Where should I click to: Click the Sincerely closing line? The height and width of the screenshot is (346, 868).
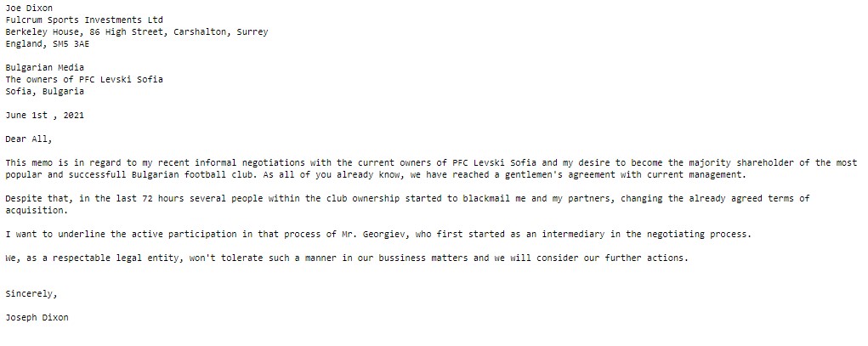tap(32, 292)
